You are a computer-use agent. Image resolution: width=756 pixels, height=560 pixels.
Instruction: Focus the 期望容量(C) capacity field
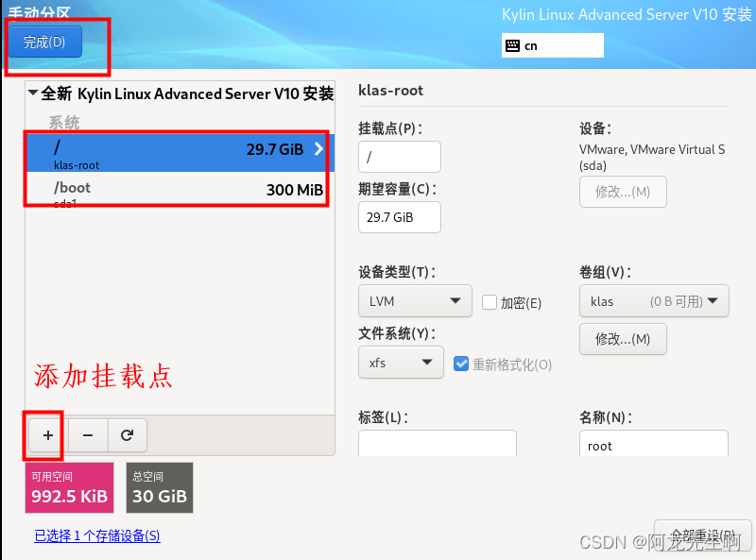(x=399, y=217)
